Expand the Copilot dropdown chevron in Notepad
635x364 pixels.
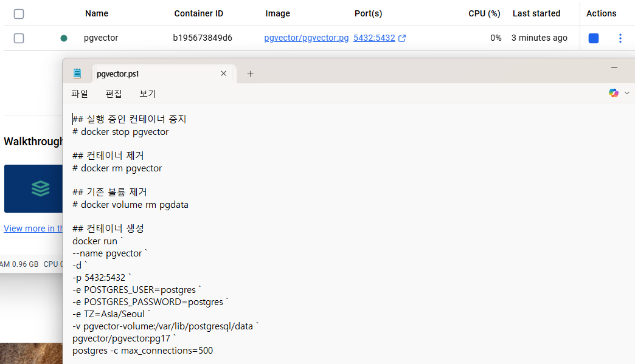[627, 93]
